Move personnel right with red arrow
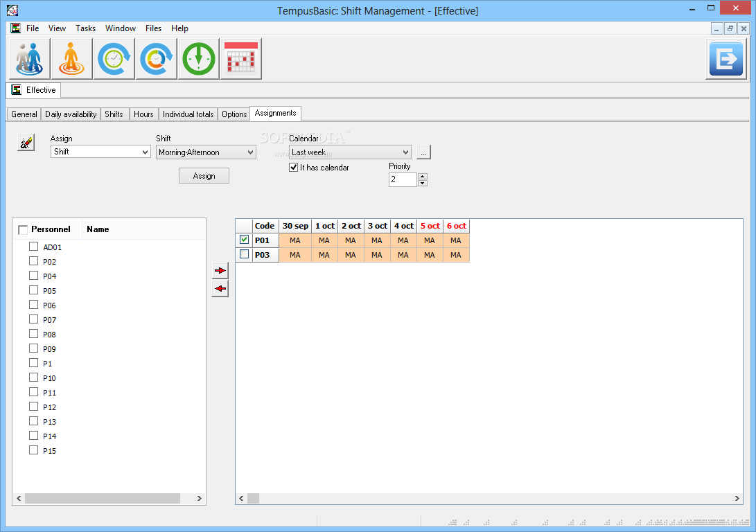 point(220,270)
